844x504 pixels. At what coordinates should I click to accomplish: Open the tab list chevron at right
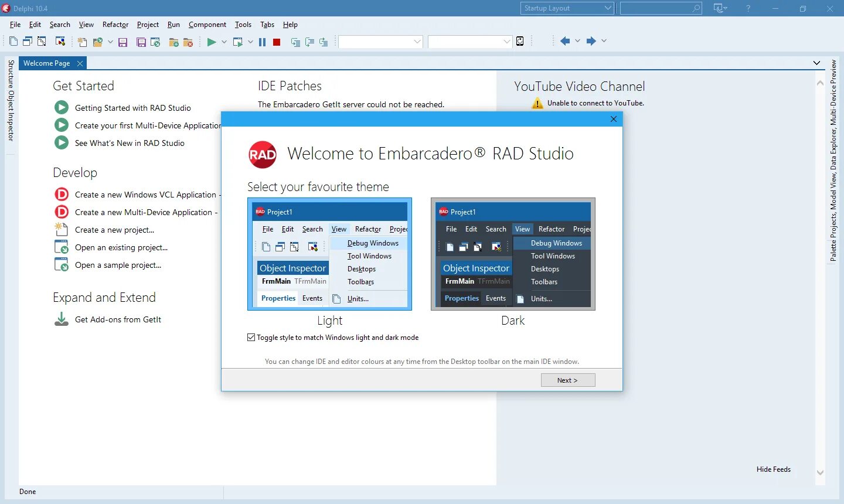(x=816, y=63)
